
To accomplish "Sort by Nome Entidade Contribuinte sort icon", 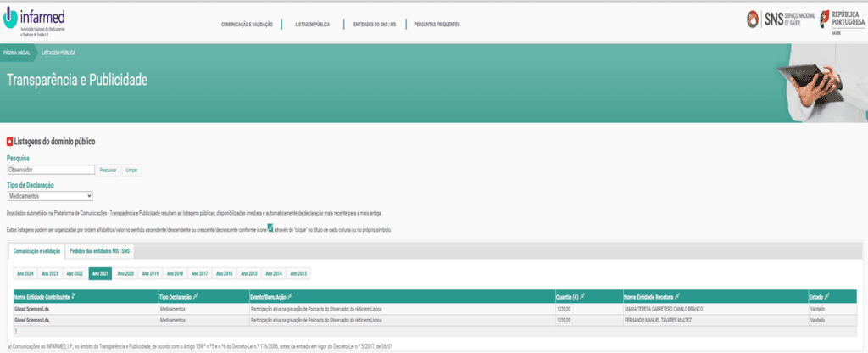I will pyautogui.click(x=74, y=296).
